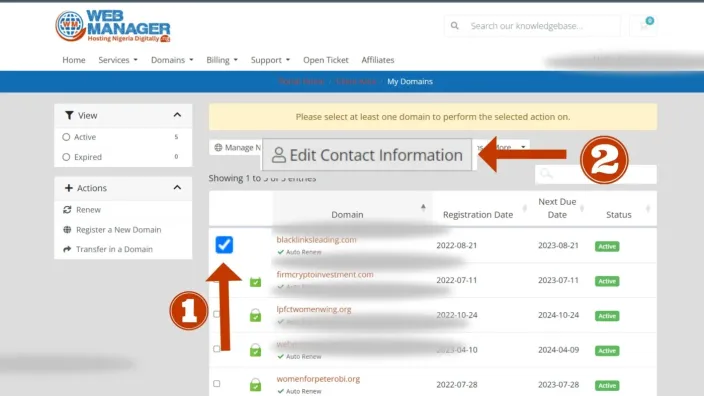Click the 2022-07-11 registration date cell
Image resolution: width=704 pixels, height=396 pixels.
pyautogui.click(x=457, y=280)
